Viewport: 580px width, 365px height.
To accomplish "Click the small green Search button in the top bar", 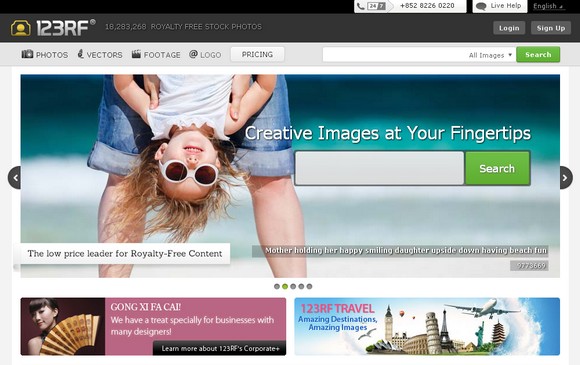I will 538,54.
